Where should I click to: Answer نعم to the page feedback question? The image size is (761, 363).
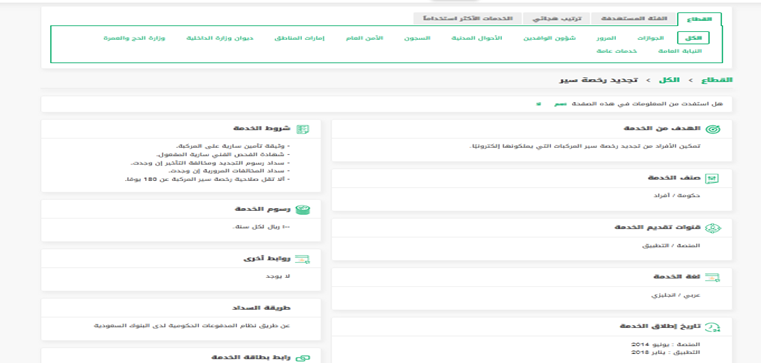(561, 104)
